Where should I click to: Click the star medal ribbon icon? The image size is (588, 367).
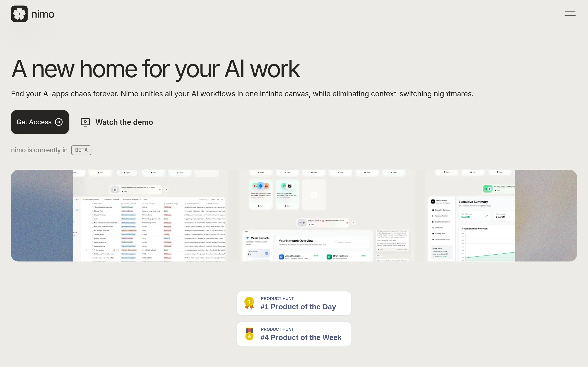249,334
